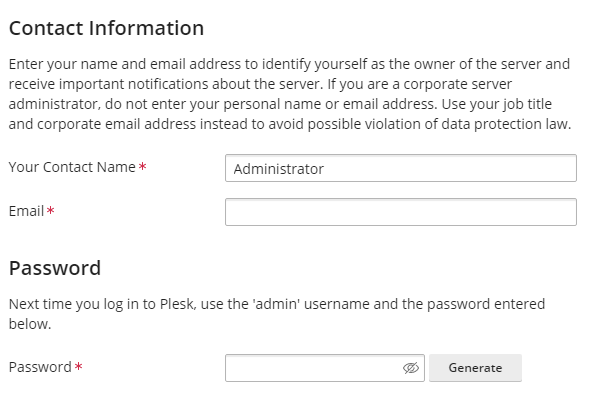Click the 'Contact Information' heading
Screen dimensions: 603x408
107,28
